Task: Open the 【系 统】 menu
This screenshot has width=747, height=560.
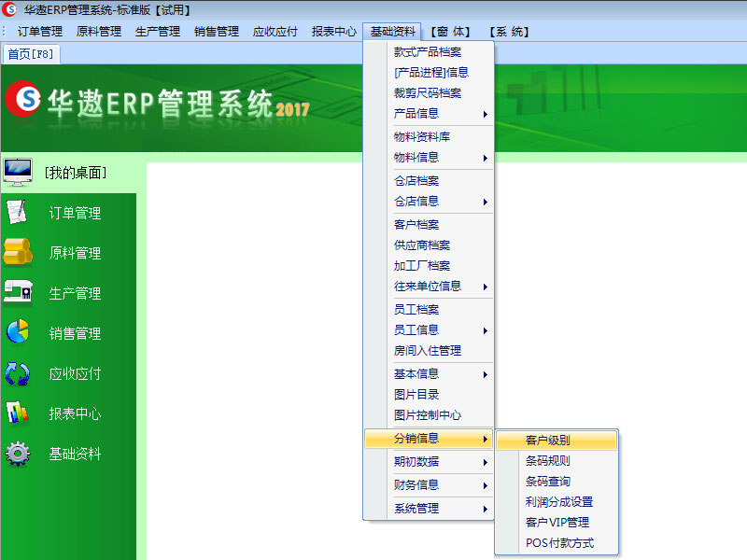Action: 509,32
